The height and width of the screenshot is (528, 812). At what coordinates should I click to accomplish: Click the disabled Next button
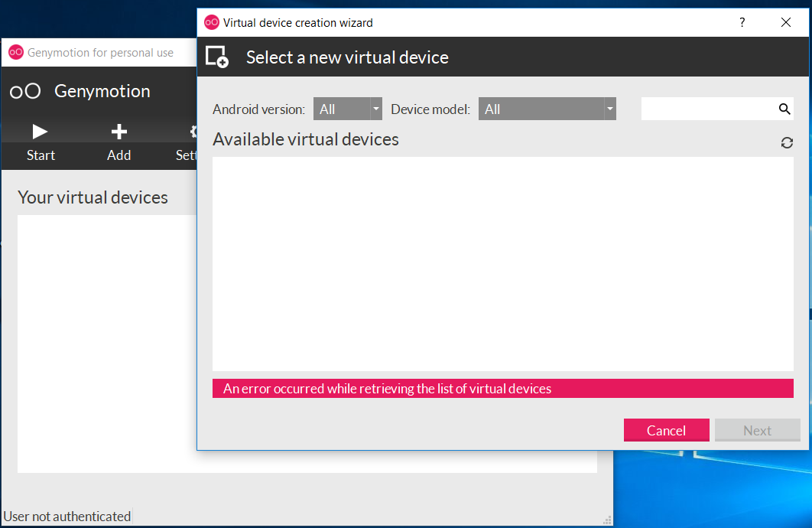757,430
